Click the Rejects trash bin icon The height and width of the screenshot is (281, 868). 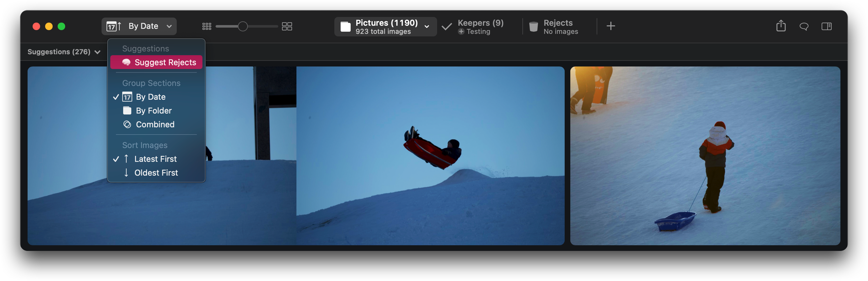(x=533, y=26)
